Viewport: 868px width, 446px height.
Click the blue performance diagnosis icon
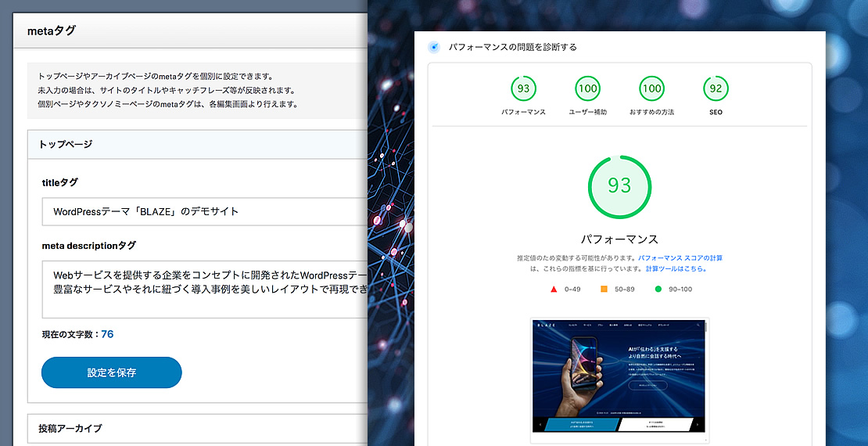(x=434, y=47)
